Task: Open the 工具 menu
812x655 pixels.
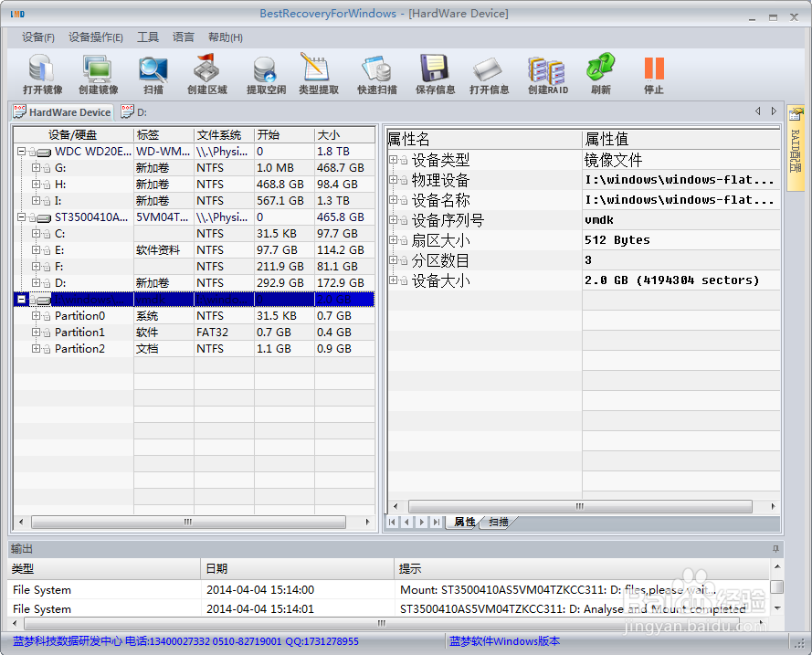Action: [148, 37]
